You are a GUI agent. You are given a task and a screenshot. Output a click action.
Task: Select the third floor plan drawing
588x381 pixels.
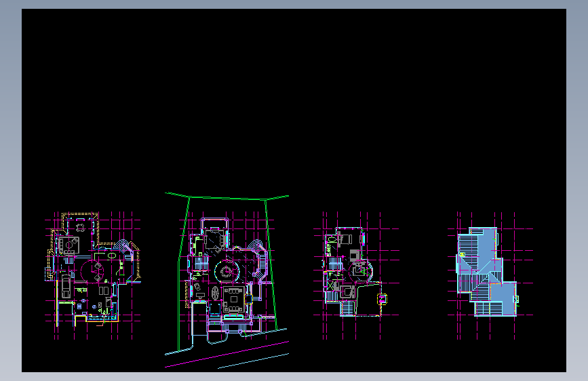(x=356, y=276)
